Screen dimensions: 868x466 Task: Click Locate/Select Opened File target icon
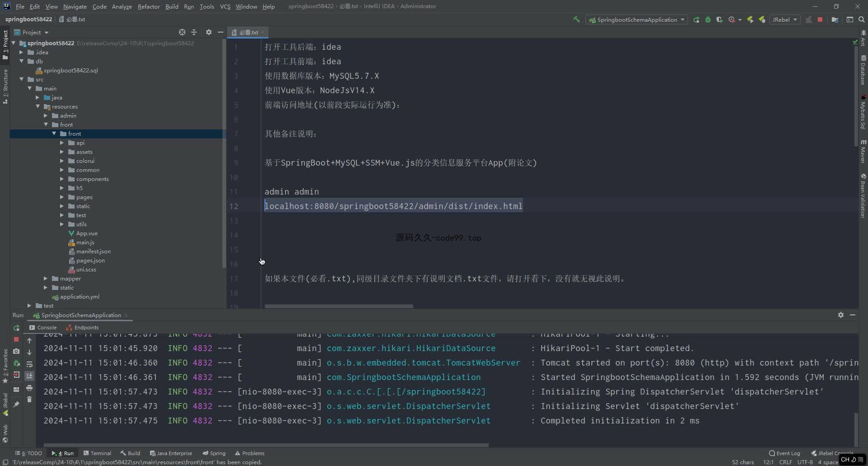pyautogui.click(x=182, y=32)
